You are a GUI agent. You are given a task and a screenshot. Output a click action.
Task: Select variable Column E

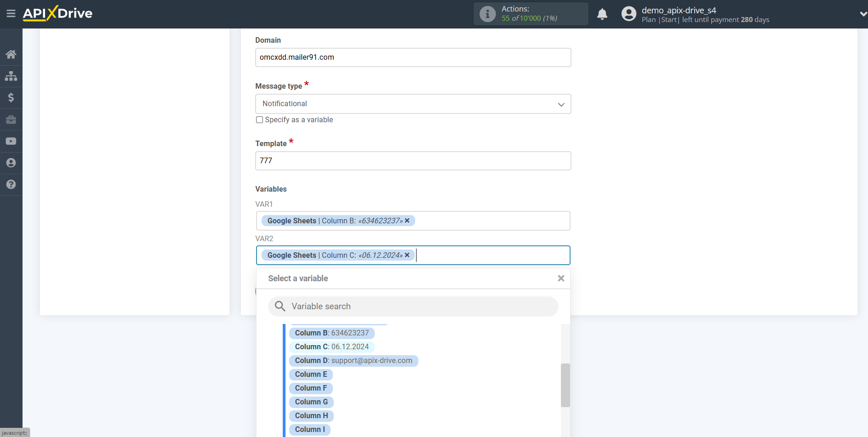pos(311,375)
